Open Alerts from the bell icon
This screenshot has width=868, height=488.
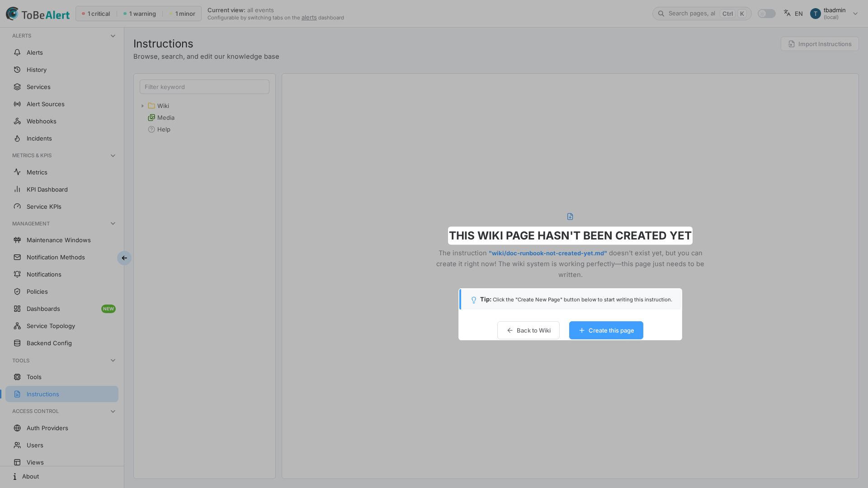point(17,52)
